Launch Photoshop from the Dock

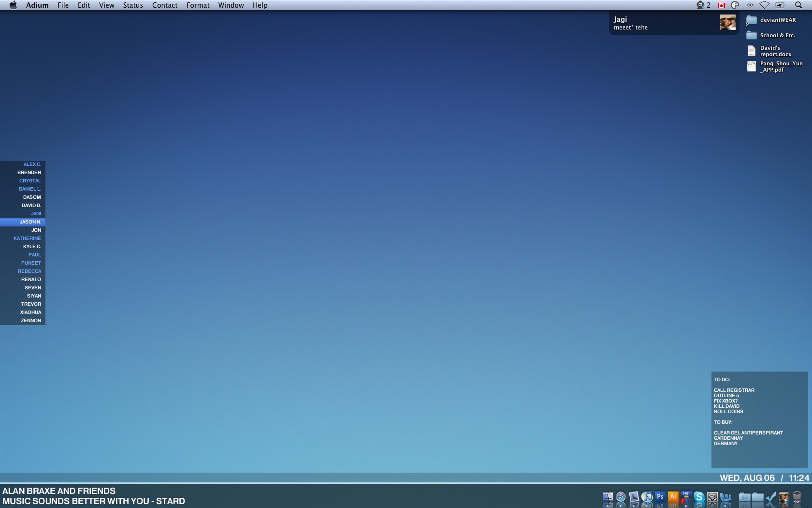pyautogui.click(x=660, y=497)
